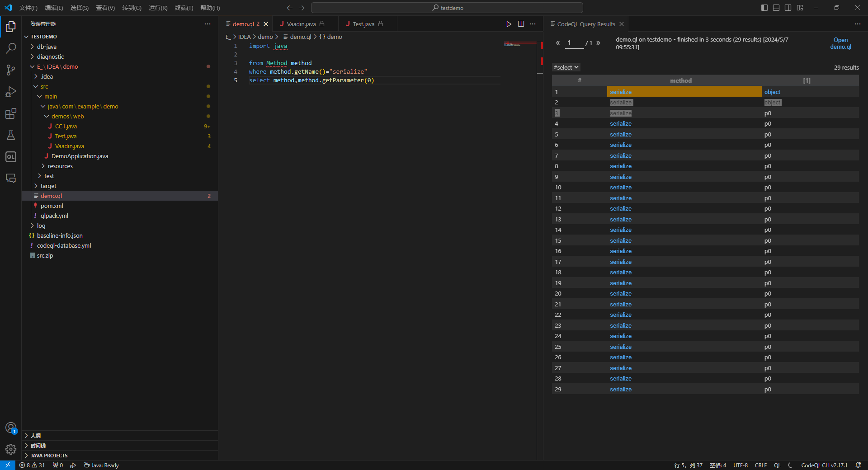Switch to the Test.java tab

(363, 24)
